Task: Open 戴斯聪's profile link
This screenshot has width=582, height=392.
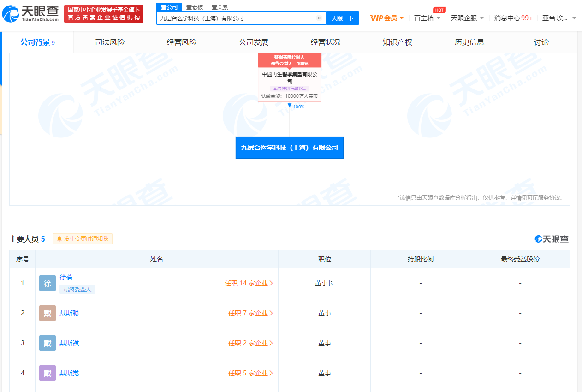Action: [69, 313]
